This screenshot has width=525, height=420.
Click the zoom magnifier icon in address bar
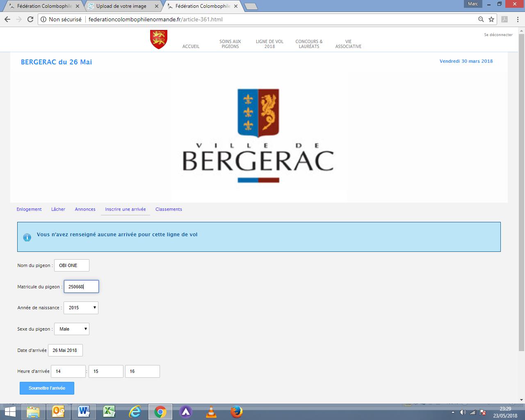481,19
